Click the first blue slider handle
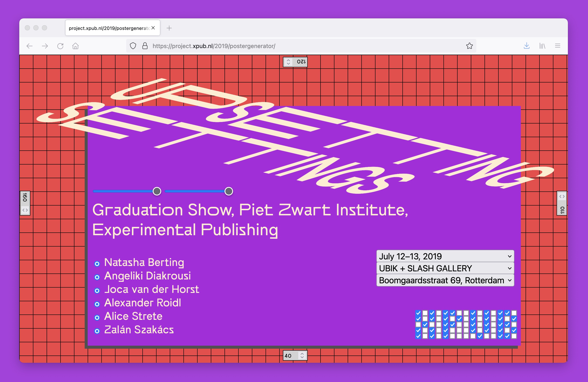588x382 pixels. point(157,191)
